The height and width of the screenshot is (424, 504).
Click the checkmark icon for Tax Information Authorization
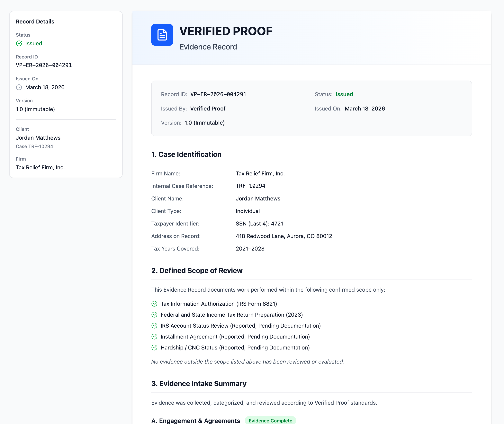point(154,304)
